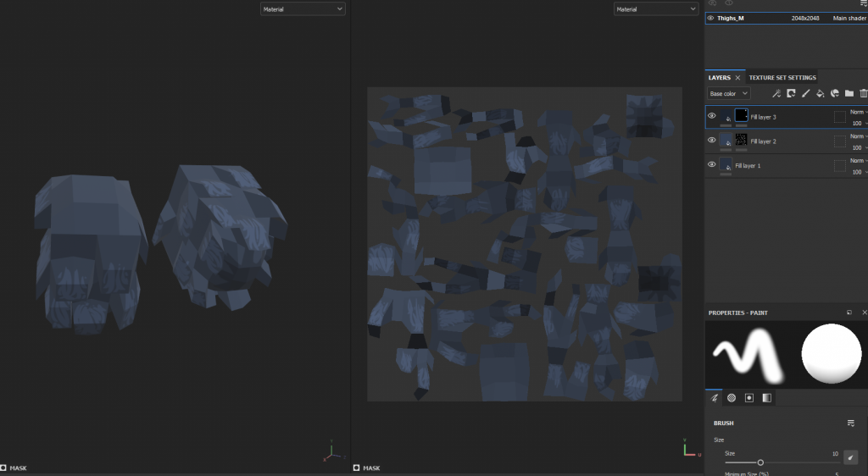Click the white sphere material preview

[x=832, y=354]
